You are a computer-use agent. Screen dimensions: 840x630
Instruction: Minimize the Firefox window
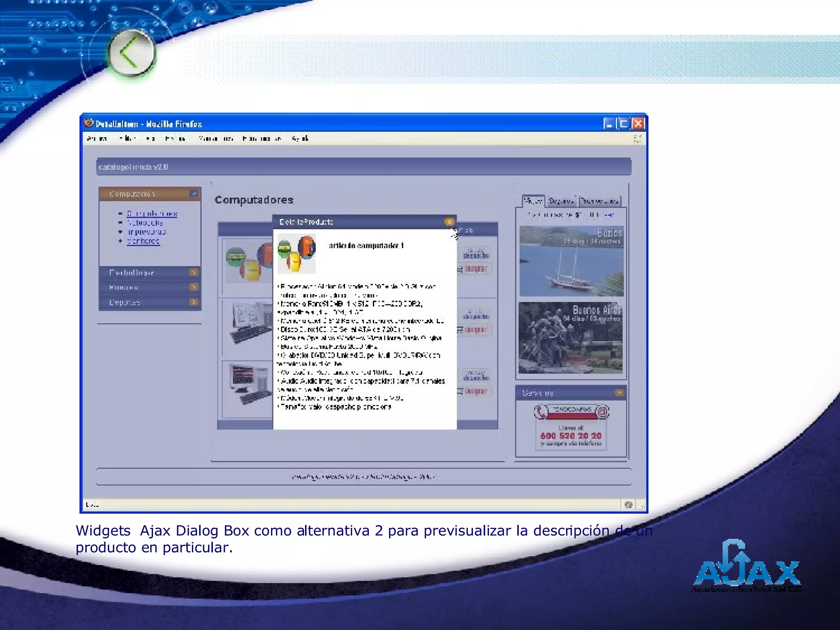click(609, 123)
